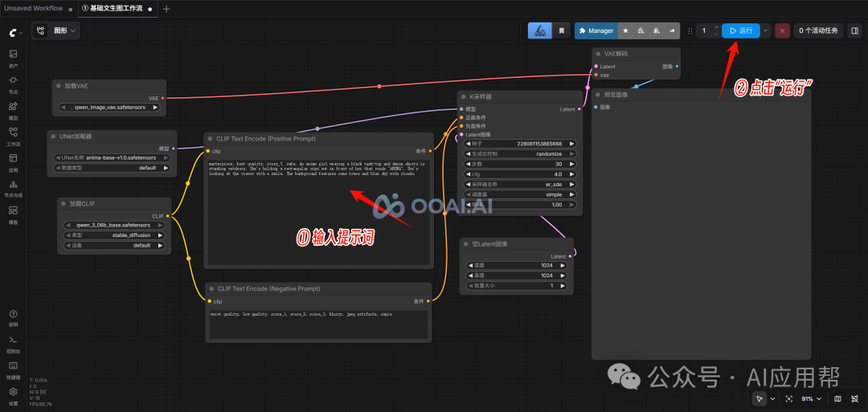Switch to the 基础文生图工作流 tab

coord(111,9)
